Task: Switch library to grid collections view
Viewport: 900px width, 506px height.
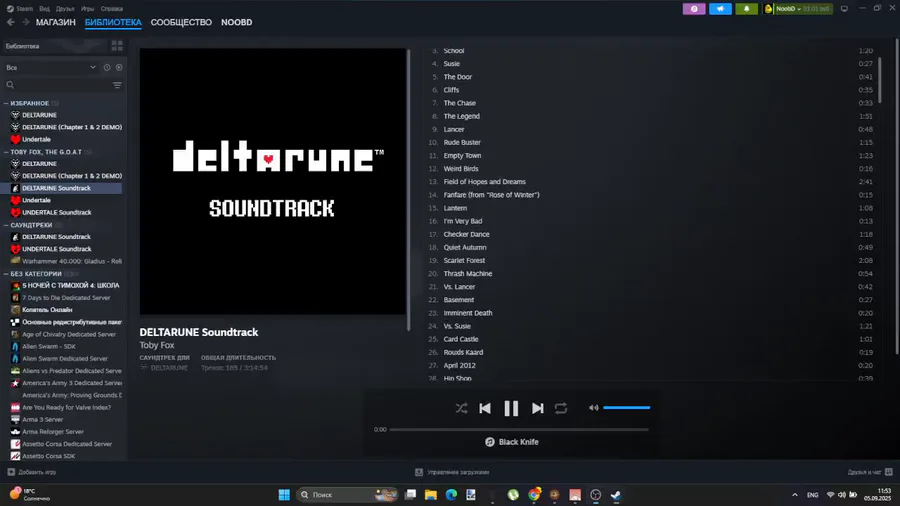Action: pyautogui.click(x=117, y=46)
